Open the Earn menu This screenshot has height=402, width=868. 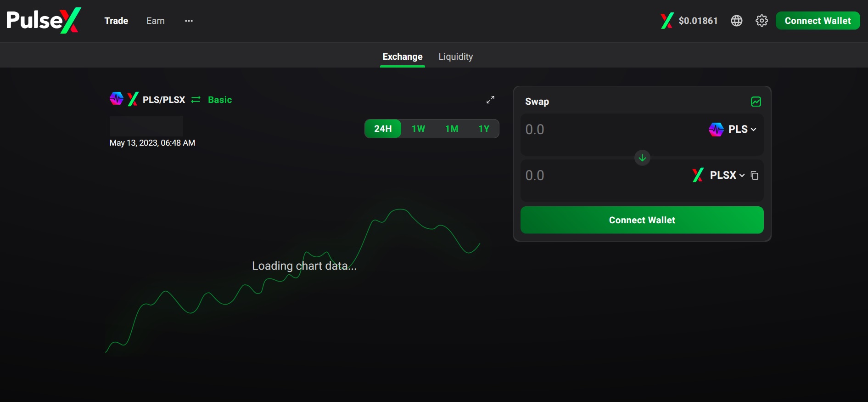click(x=156, y=21)
